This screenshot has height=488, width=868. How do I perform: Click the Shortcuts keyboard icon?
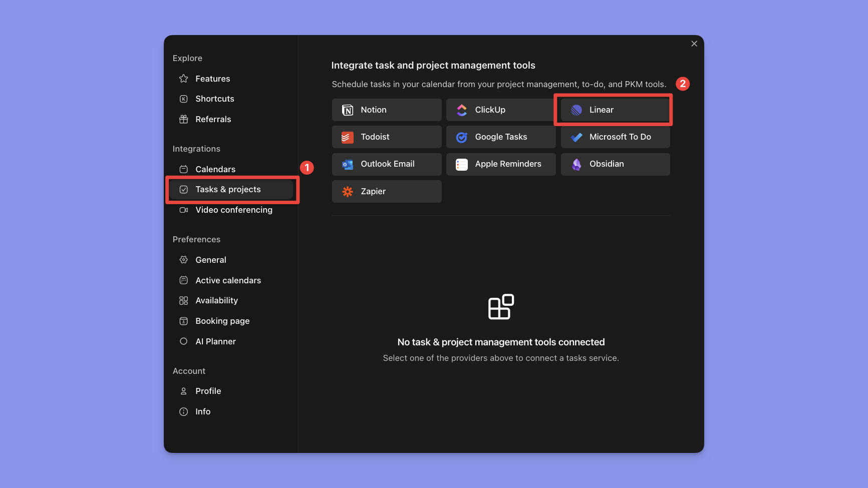[x=184, y=99]
